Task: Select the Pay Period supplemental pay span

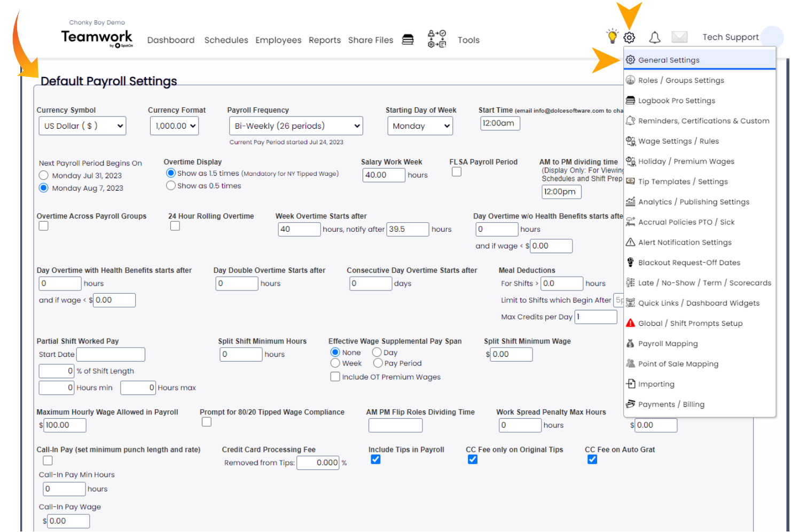Action: point(378,363)
